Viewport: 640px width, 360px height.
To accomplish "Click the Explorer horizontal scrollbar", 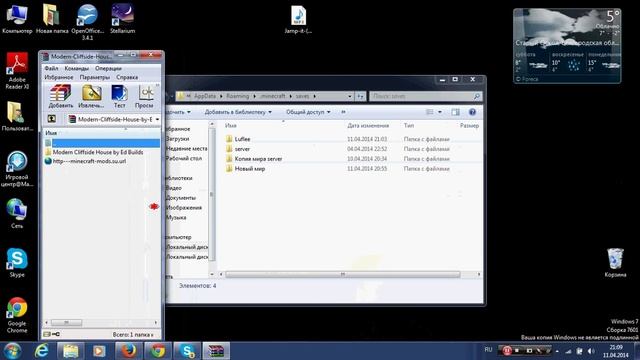I will point(342,274).
